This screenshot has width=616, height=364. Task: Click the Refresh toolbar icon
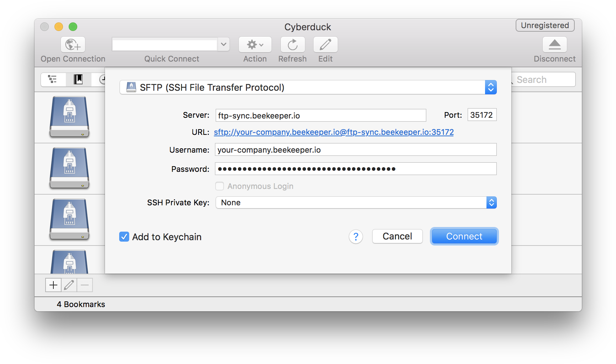(293, 44)
